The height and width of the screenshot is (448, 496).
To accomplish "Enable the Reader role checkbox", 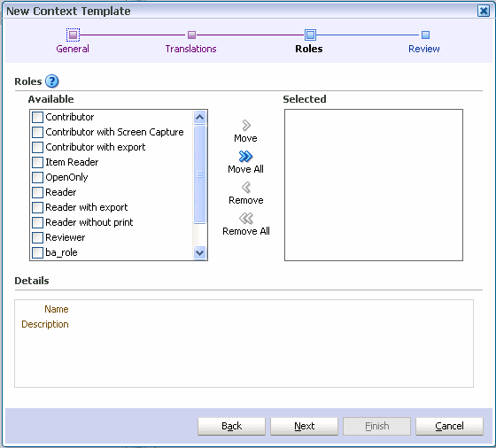I will point(37,192).
